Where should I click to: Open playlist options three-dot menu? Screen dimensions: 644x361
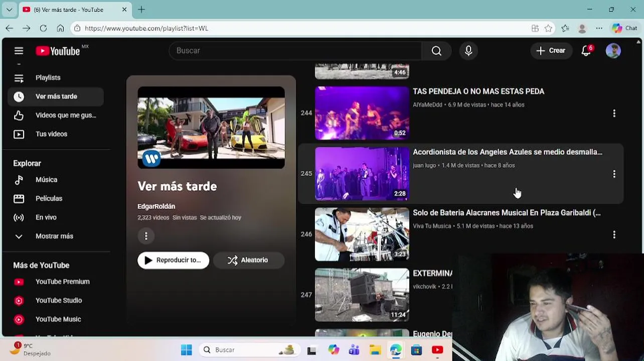tap(146, 236)
